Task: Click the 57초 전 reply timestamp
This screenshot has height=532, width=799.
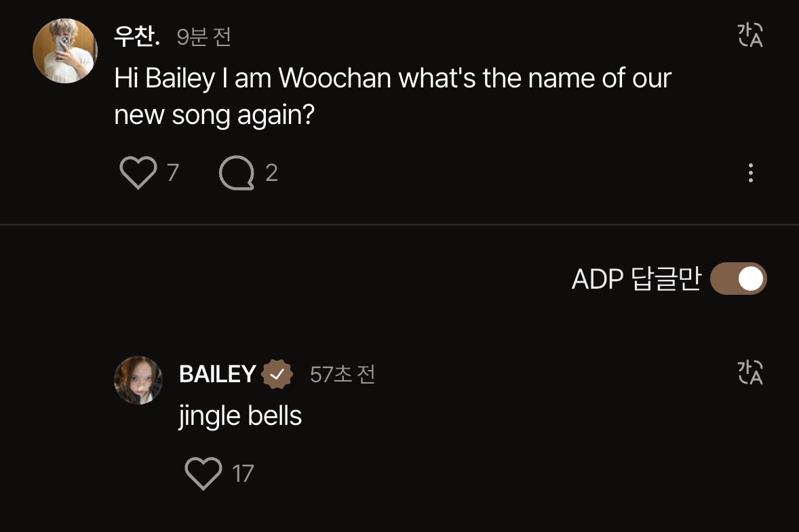Action: coord(342,374)
